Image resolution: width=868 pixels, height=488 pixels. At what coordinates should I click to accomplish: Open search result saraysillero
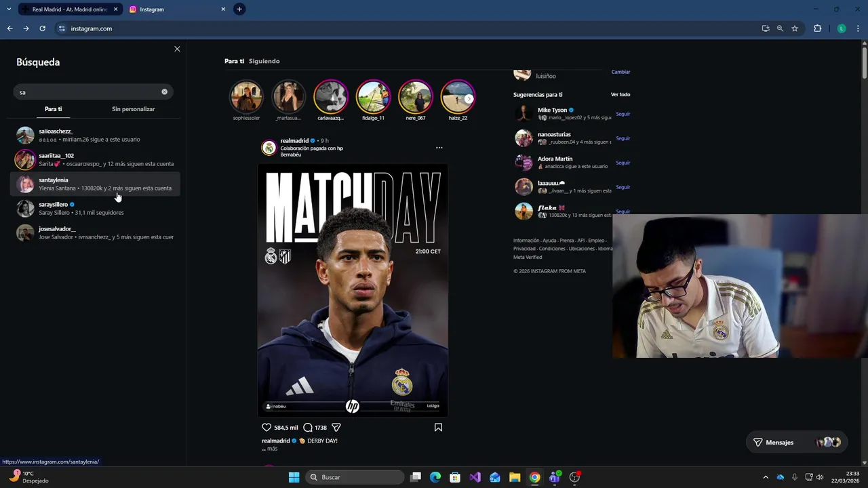click(96, 208)
